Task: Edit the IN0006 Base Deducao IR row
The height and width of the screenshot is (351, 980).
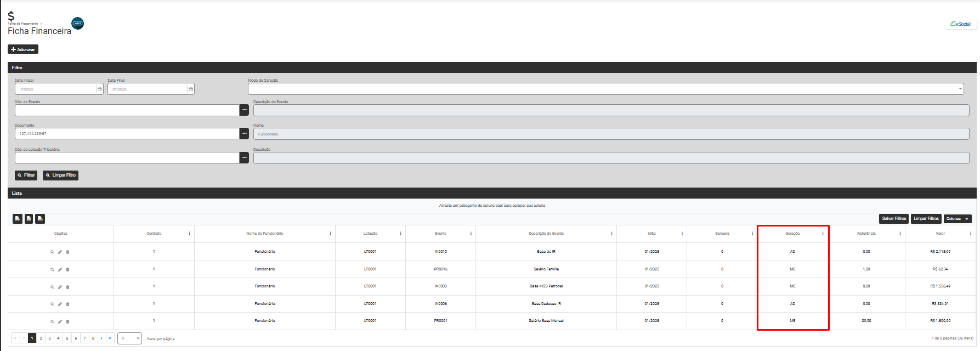Action: tap(60, 304)
